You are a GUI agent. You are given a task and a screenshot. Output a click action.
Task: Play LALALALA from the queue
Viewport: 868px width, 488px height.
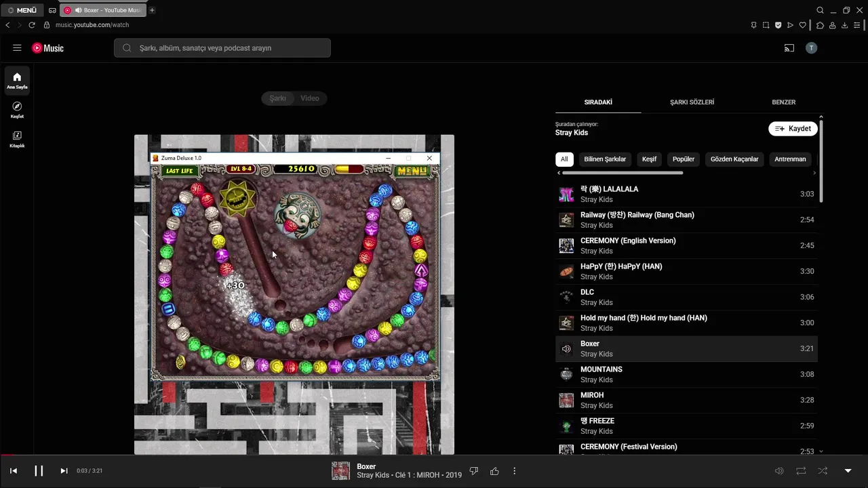(x=686, y=194)
